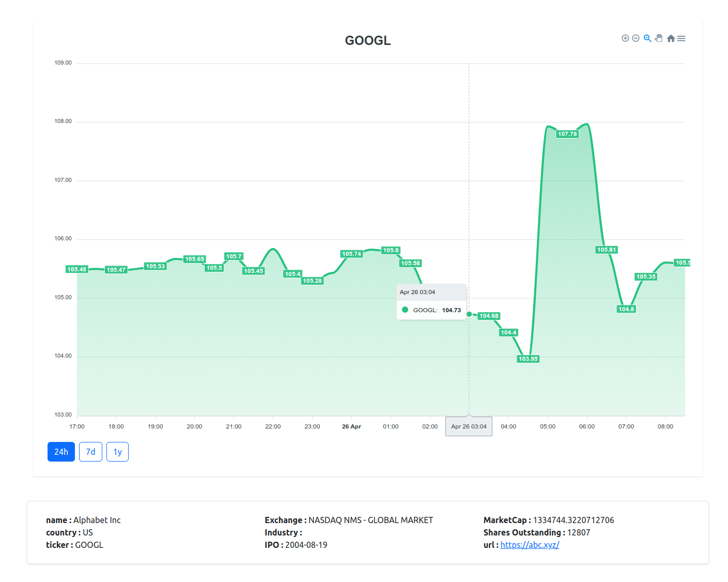Click the 17:00 x-axis label

coord(77,426)
